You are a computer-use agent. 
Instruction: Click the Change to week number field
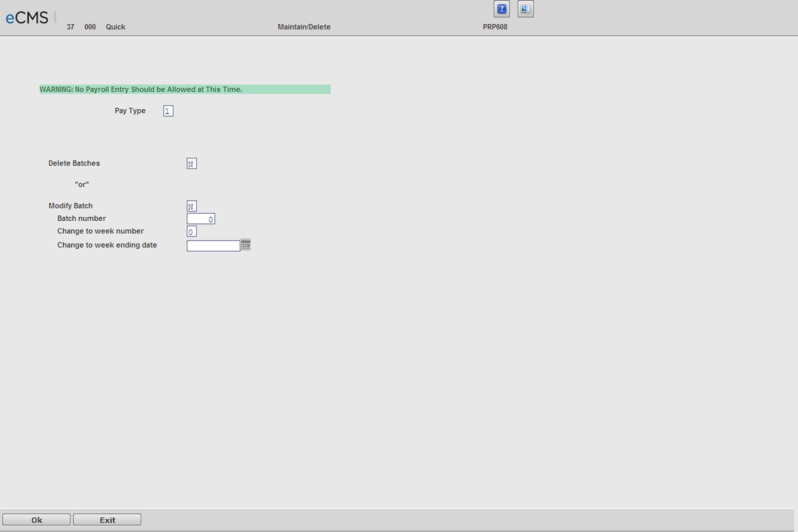(192, 231)
